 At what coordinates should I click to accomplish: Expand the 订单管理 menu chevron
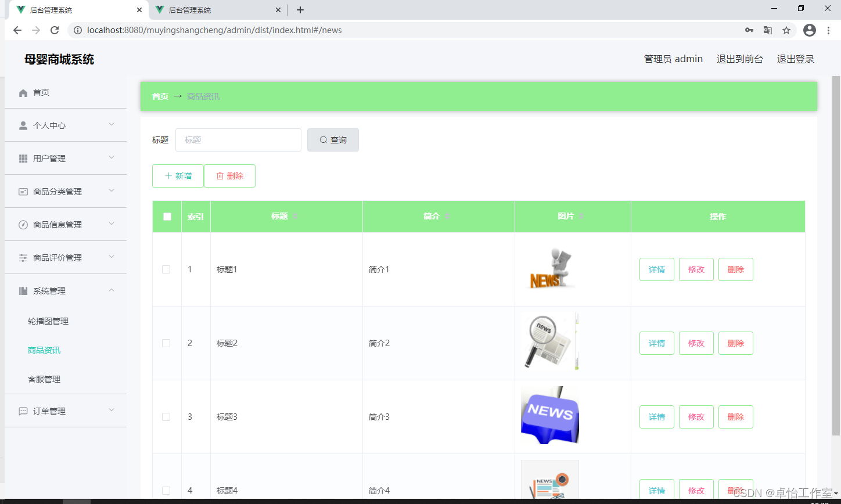click(112, 411)
